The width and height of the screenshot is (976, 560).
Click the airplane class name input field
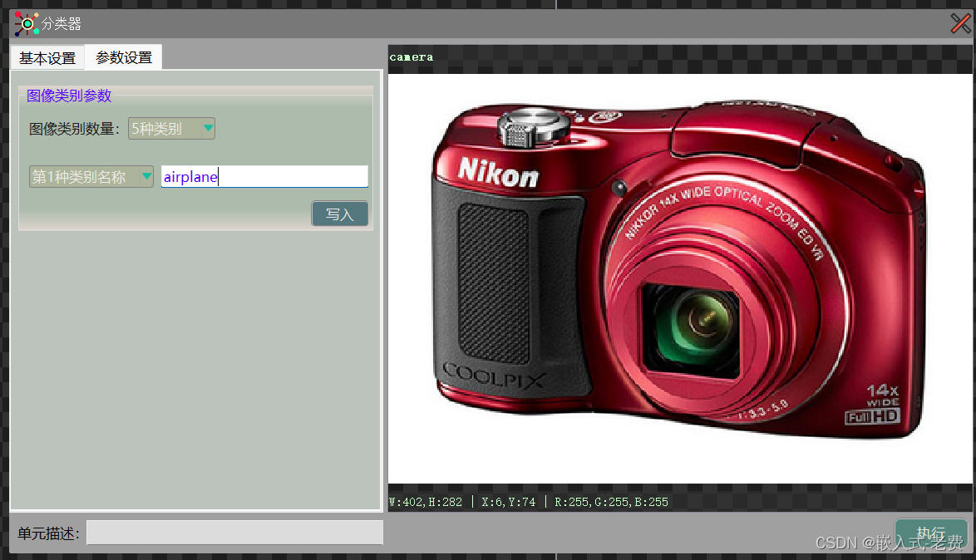(264, 177)
